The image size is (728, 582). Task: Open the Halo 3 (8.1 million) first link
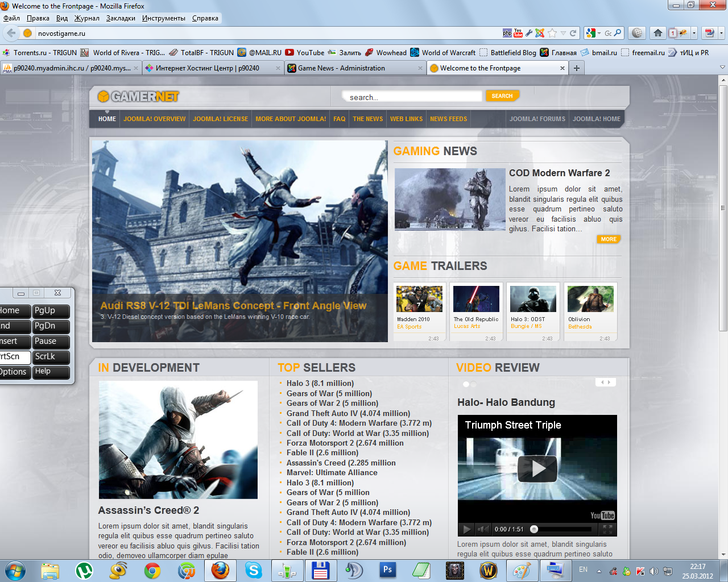[x=320, y=384]
